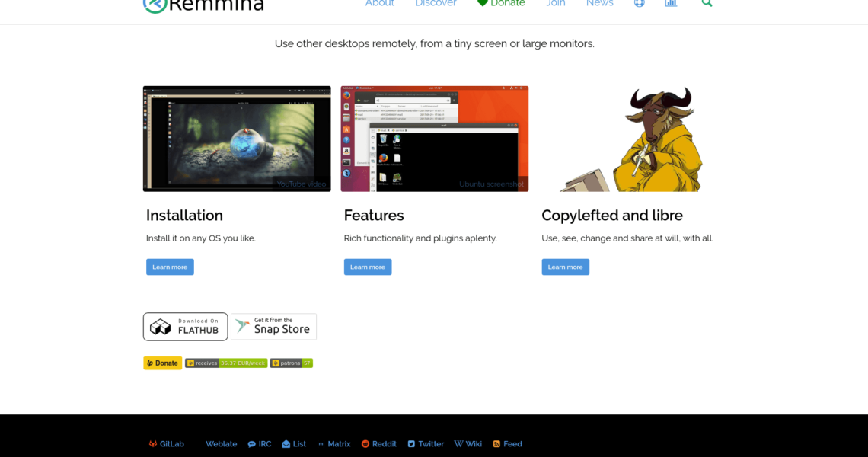Click the Snap Store badge
The width and height of the screenshot is (868, 457).
273,327
